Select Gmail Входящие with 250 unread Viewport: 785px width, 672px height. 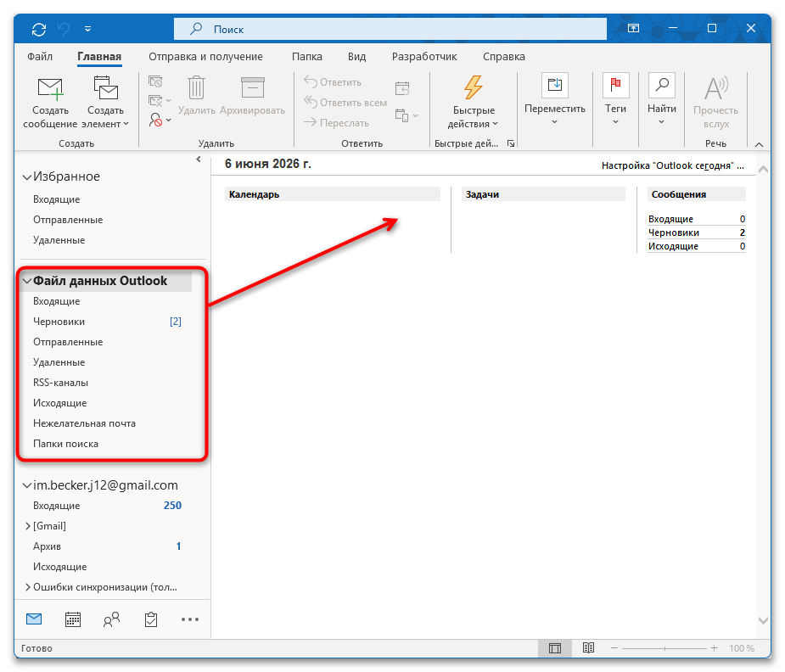[x=107, y=506]
